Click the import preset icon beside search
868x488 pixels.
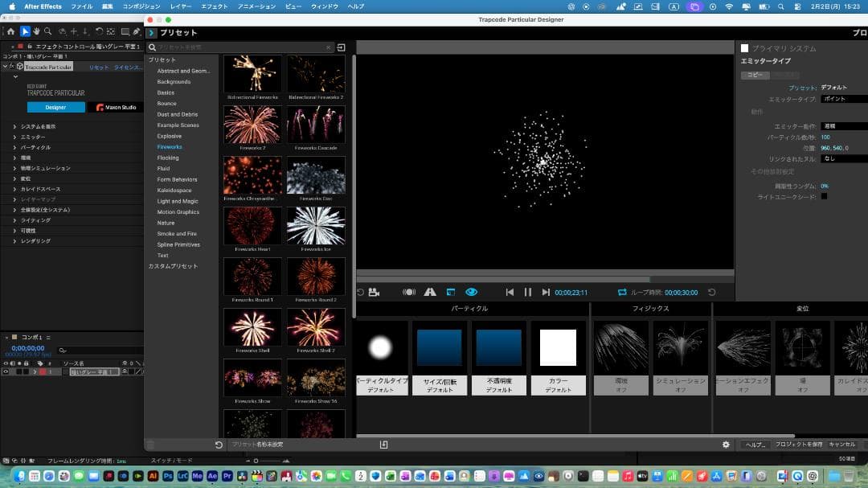(x=341, y=47)
